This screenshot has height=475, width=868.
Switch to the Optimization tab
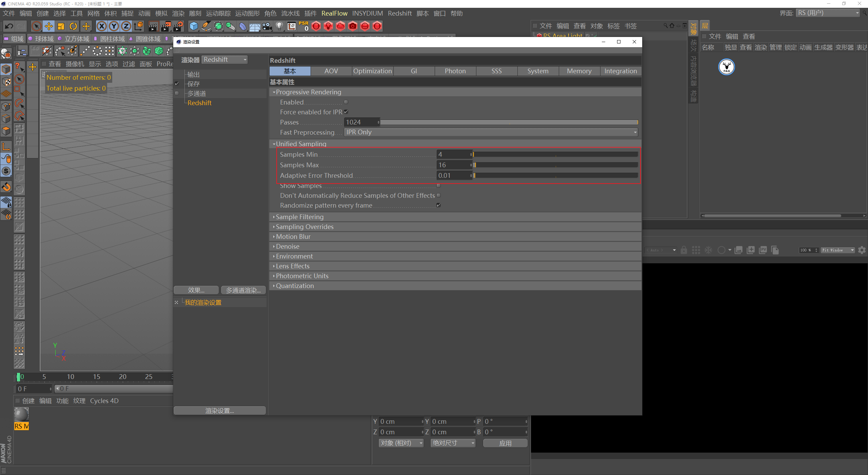(x=373, y=71)
